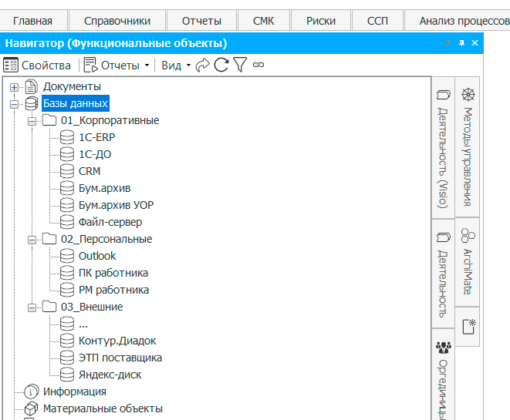Click the filter funnel icon

pyautogui.click(x=240, y=66)
